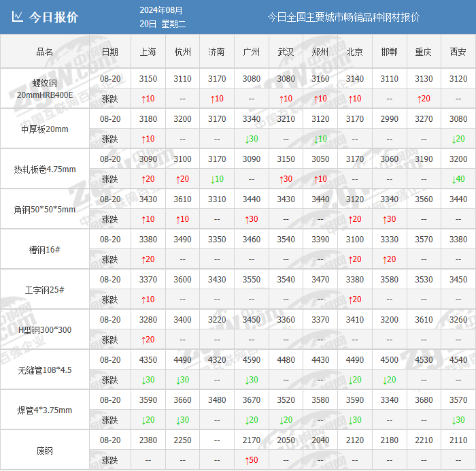Select the 西安 column header
This screenshot has height=471, width=476.
coord(458,52)
